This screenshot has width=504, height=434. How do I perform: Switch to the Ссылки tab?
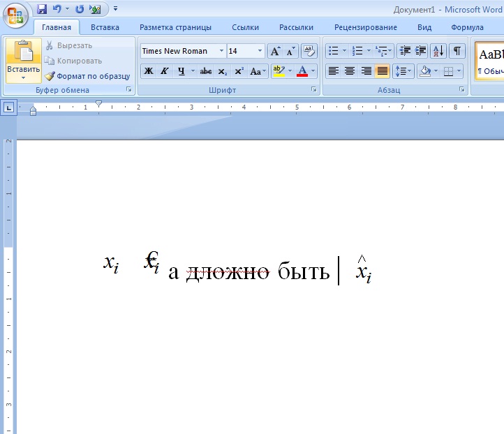pyautogui.click(x=245, y=27)
